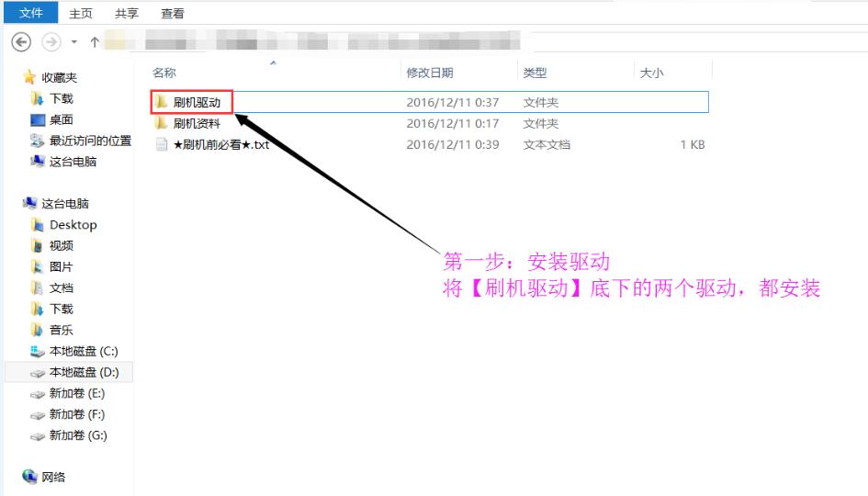Collapse the 收藏夹 favorites group
The height and width of the screenshot is (496, 868).
pos(59,77)
